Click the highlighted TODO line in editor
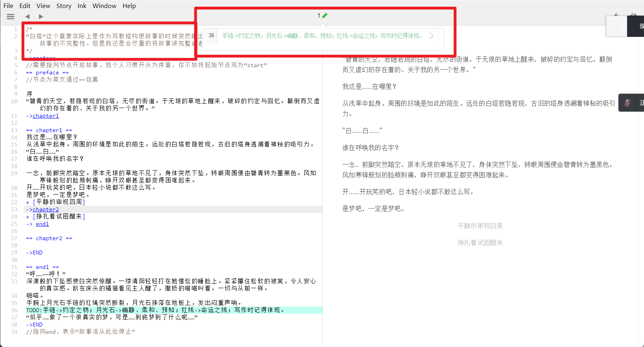Viewport: 644px width, 347px height. tap(174, 310)
